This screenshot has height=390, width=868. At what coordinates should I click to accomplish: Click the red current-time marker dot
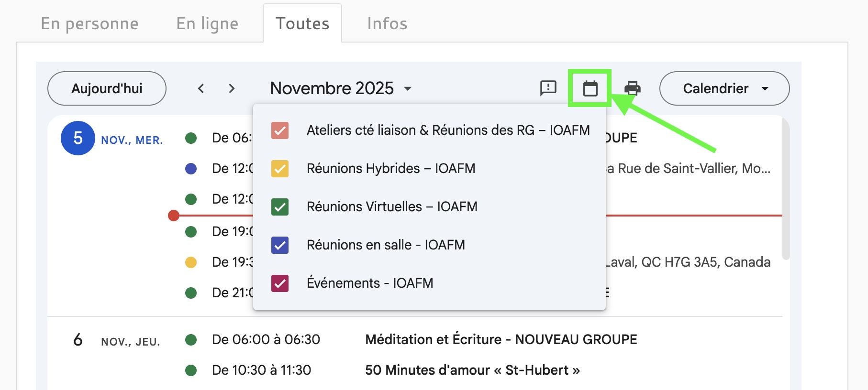[174, 216]
